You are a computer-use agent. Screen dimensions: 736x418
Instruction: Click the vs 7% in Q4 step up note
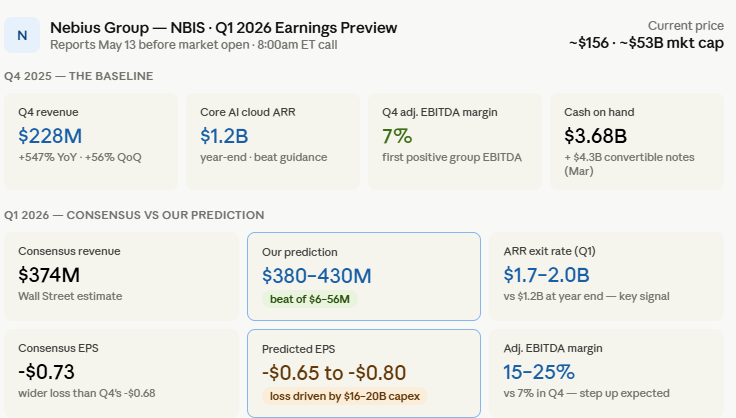[587, 393]
